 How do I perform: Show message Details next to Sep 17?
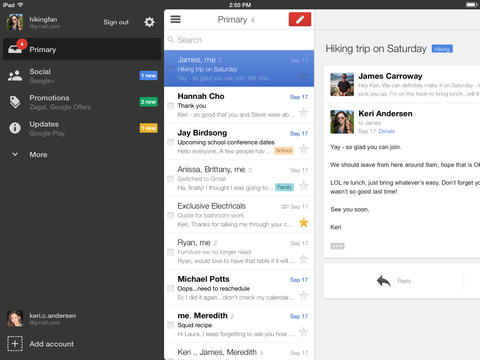point(386,131)
